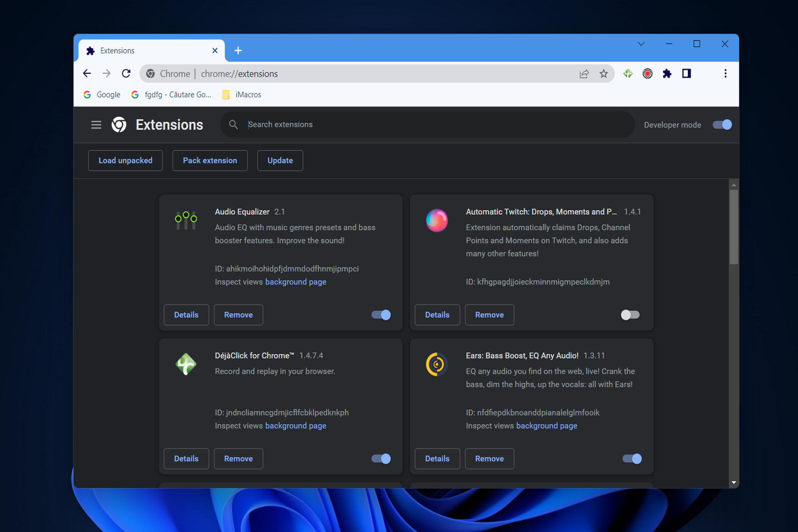Remove the Audio Equalizer extension
Screen dimensions: 798x532
239,315
